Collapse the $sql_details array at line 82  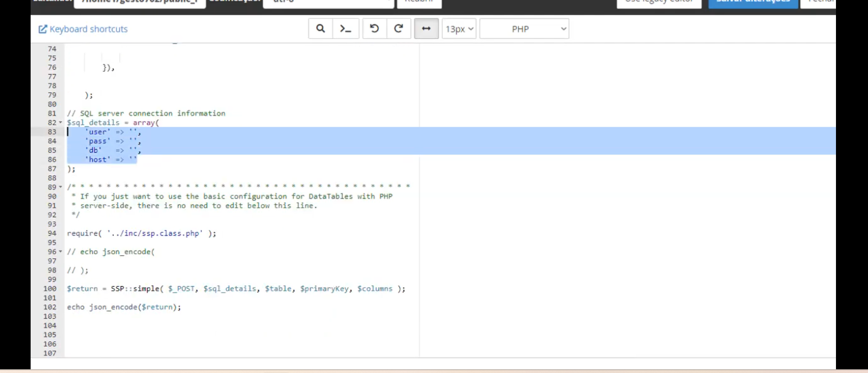coord(60,122)
